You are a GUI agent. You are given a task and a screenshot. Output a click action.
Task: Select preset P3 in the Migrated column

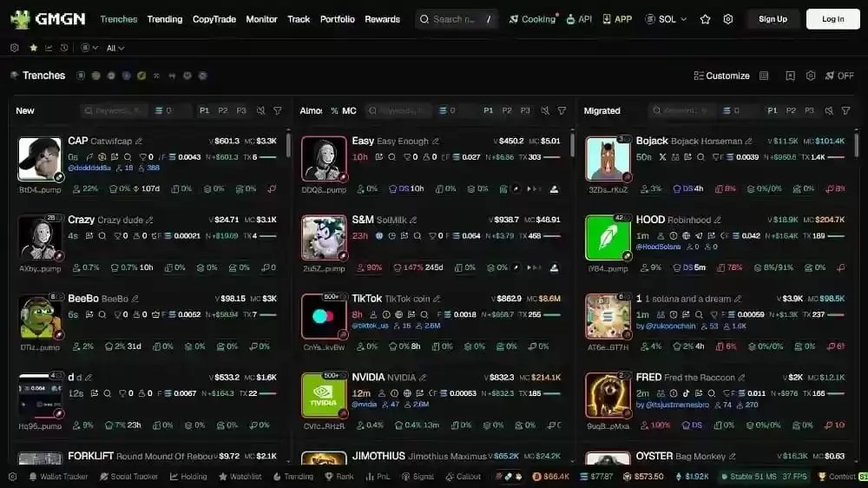coord(809,110)
